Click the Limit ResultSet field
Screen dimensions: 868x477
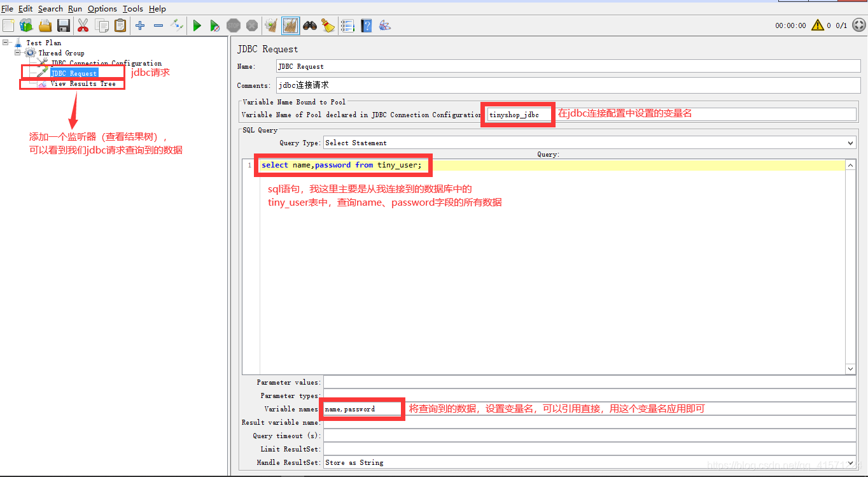point(589,449)
